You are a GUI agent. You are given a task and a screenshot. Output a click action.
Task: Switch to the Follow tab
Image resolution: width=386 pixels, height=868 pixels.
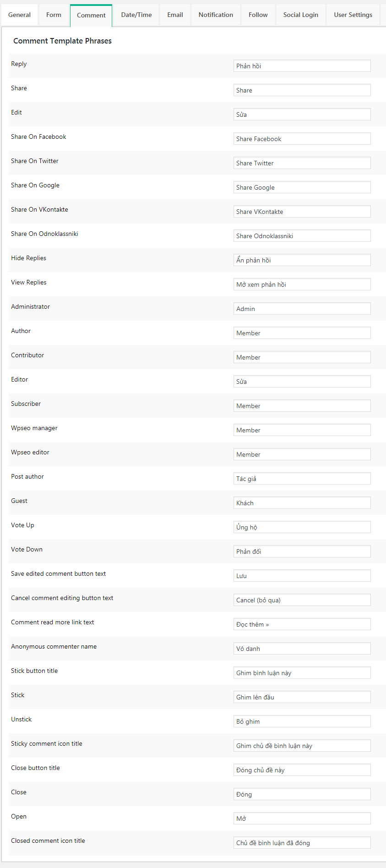coord(258,15)
